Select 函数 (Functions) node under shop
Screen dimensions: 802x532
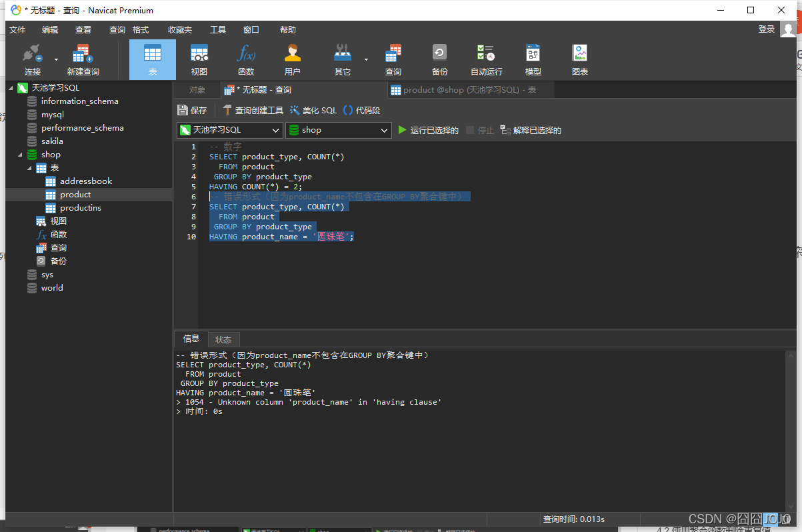58,235
